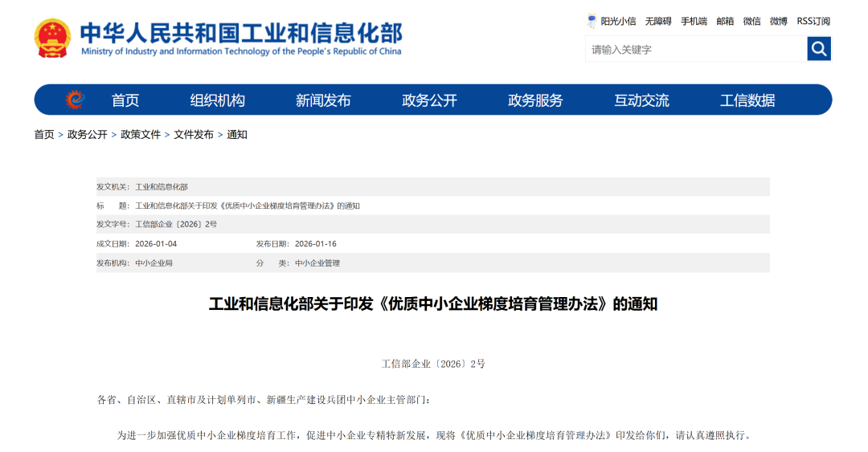Open the 邮箱 link in header

click(725, 22)
